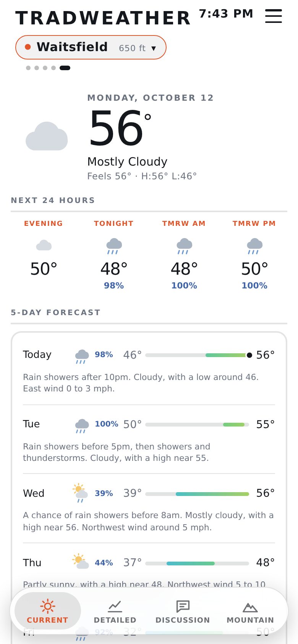The image size is (298, 644).
Task: Open the Mountain tab peak icon
Action: point(250,607)
